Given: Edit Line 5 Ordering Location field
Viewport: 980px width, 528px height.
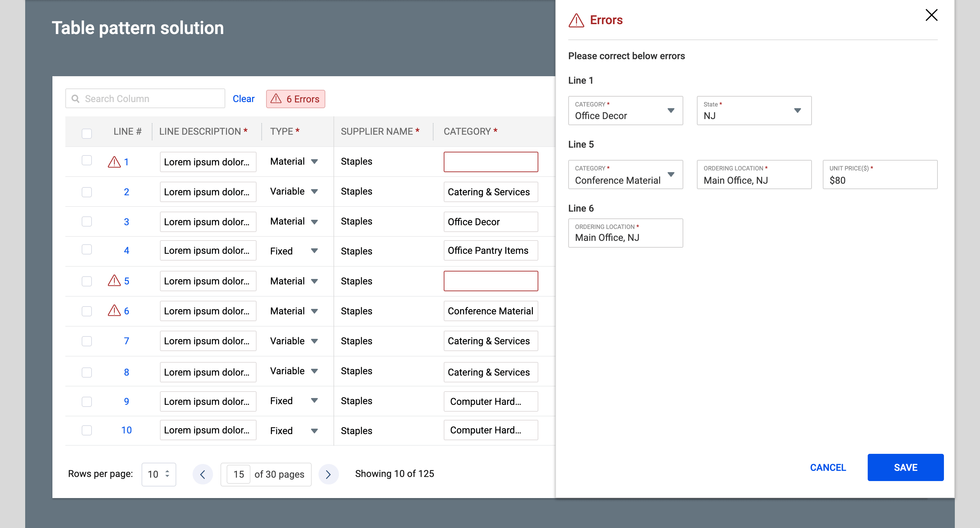Looking at the screenshot, I should [754, 175].
